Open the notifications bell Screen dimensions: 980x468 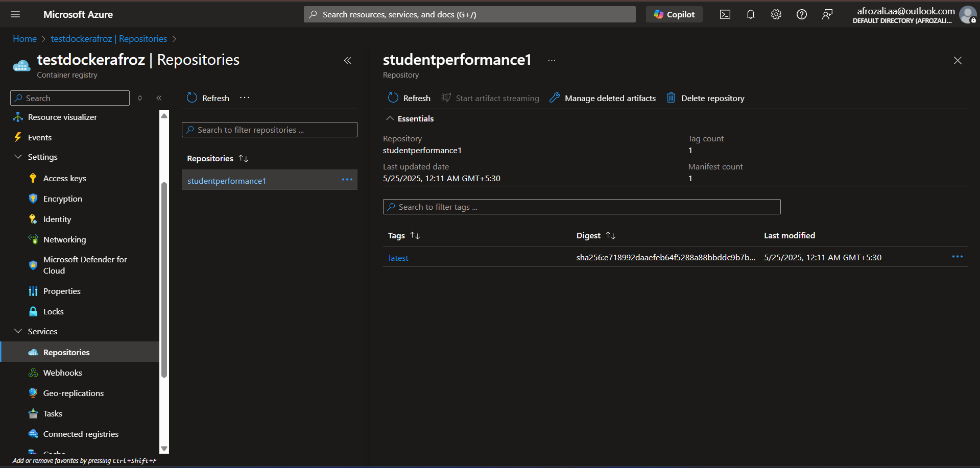[x=750, y=14]
